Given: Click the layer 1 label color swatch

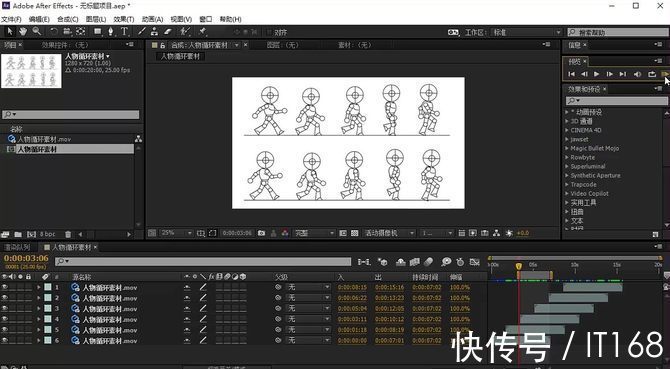Looking at the screenshot, I should 47,287.
